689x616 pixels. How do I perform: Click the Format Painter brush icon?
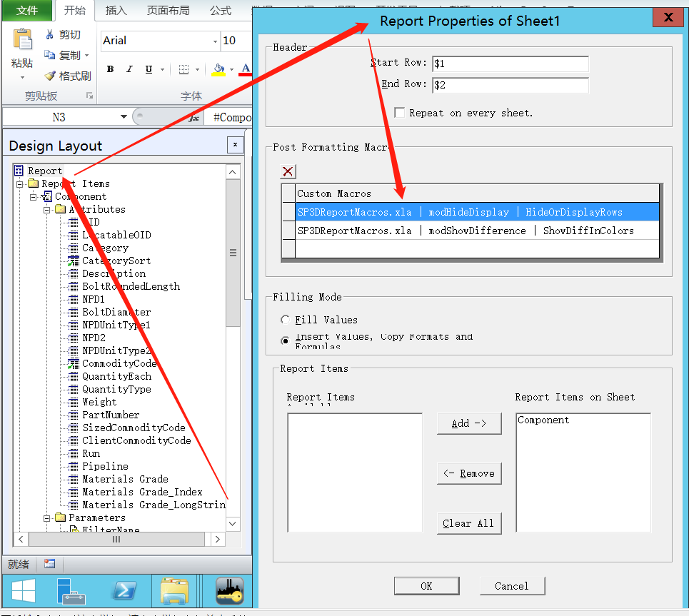50,76
